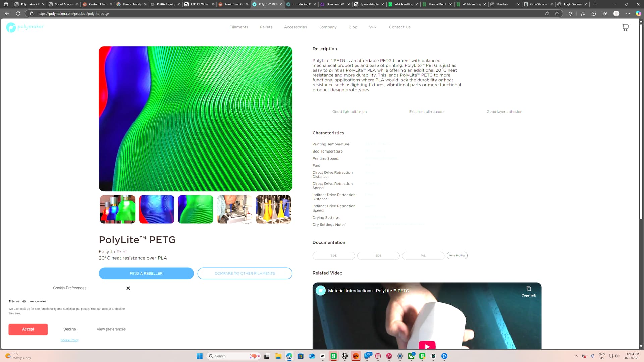Screen dimensions: 644x362
Task: Click the Windows taskbar Search box
Action: (233, 356)
